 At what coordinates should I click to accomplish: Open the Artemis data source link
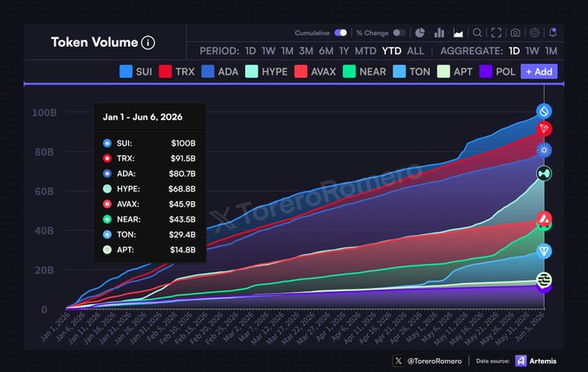click(x=543, y=361)
